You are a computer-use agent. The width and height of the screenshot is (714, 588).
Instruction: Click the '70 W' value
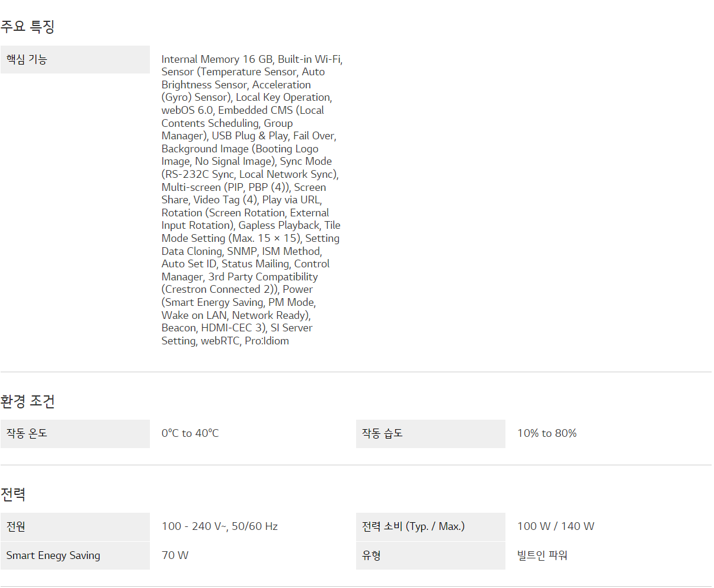175,555
